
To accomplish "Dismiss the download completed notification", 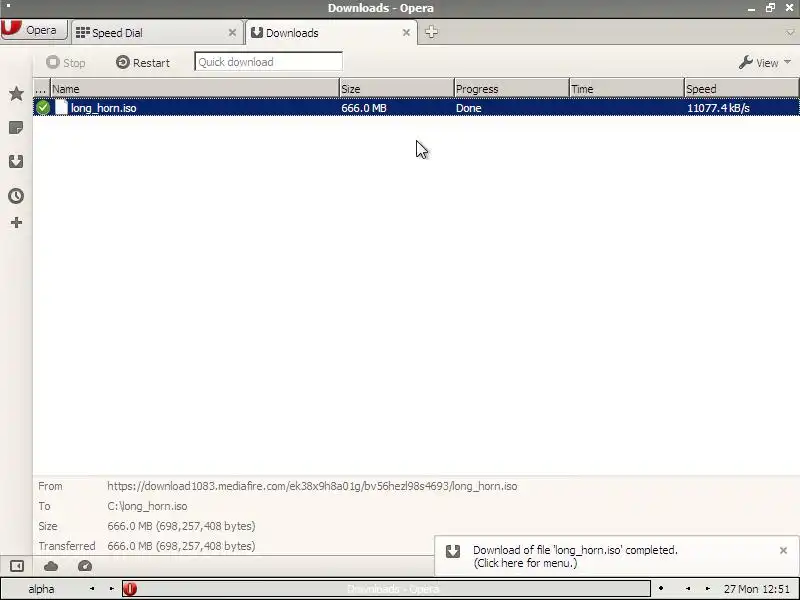I will [784, 550].
